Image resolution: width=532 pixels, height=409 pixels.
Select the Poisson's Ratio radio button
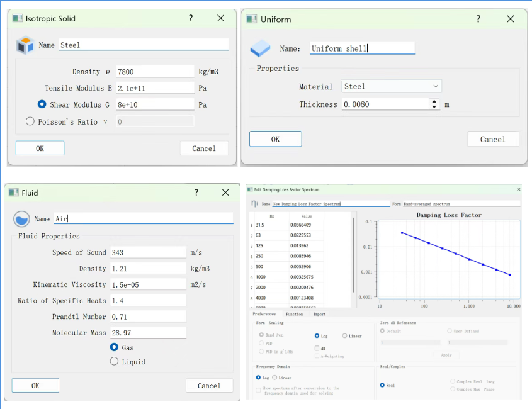click(30, 121)
